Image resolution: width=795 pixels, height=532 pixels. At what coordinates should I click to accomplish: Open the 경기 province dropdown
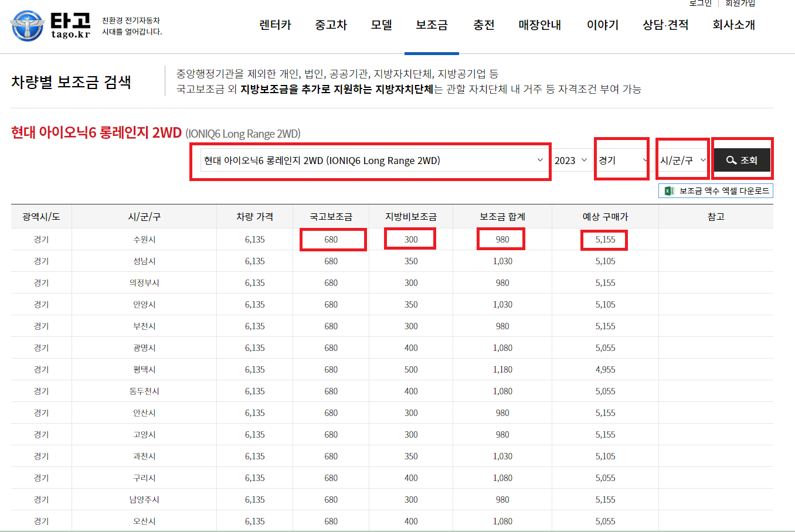tap(623, 161)
